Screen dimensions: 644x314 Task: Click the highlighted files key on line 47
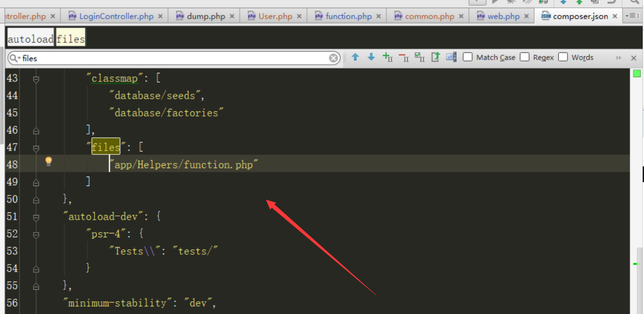click(x=106, y=147)
